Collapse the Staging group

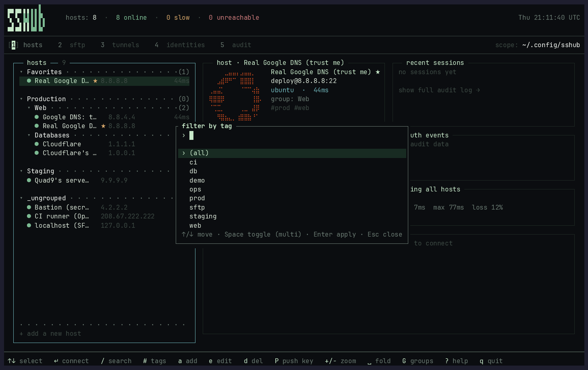[21, 171]
